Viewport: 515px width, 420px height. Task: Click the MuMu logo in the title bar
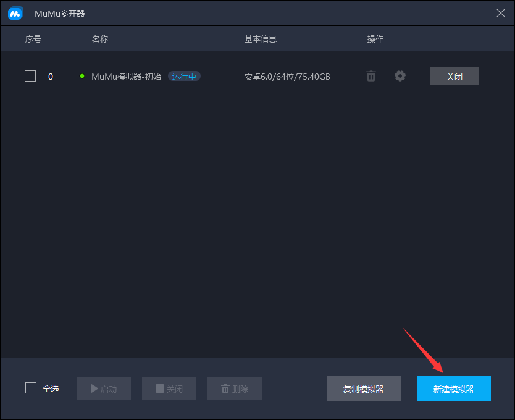15,13
